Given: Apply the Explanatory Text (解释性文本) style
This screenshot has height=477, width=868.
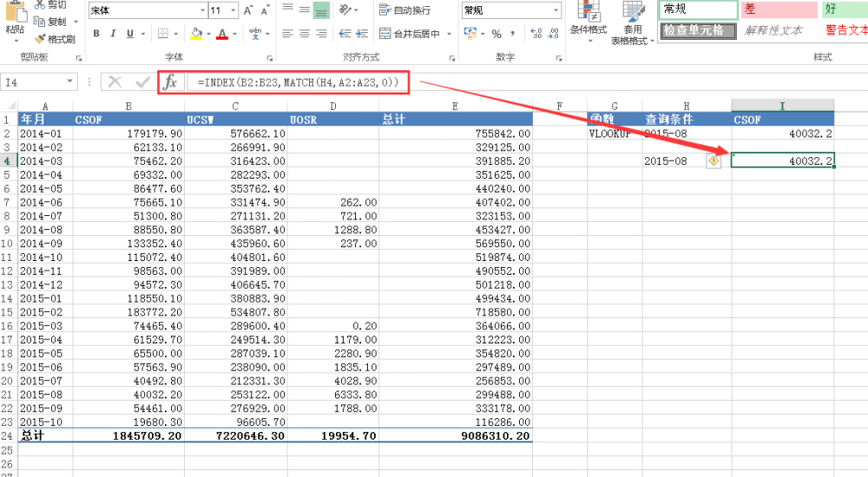Looking at the screenshot, I should tap(779, 30).
